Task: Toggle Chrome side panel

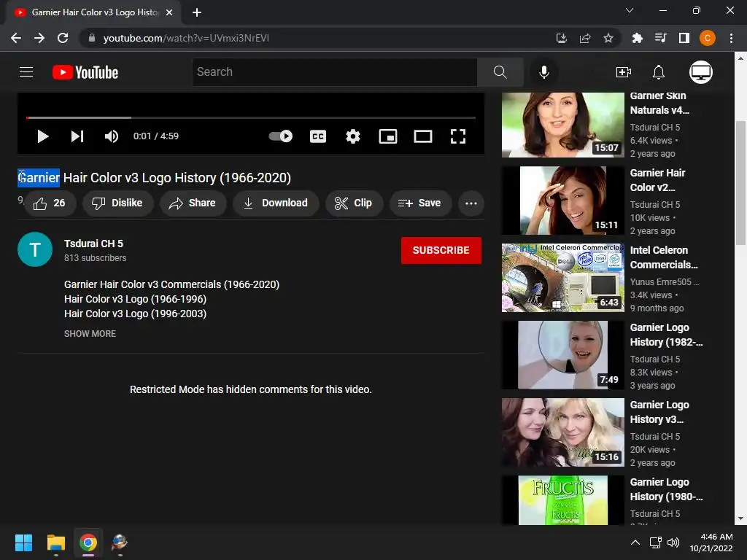Action: [x=684, y=38]
